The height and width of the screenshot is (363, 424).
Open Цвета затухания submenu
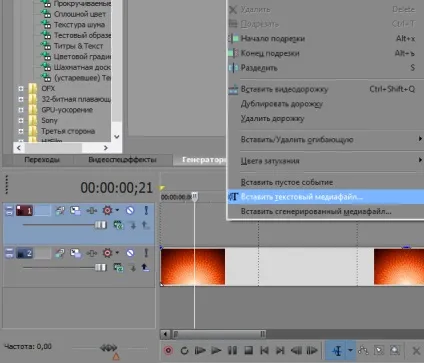pyautogui.click(x=325, y=161)
